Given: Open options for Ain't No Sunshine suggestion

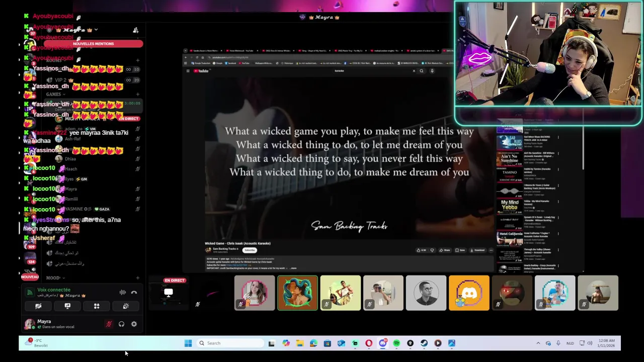Looking at the screenshot, I should click(558, 154).
